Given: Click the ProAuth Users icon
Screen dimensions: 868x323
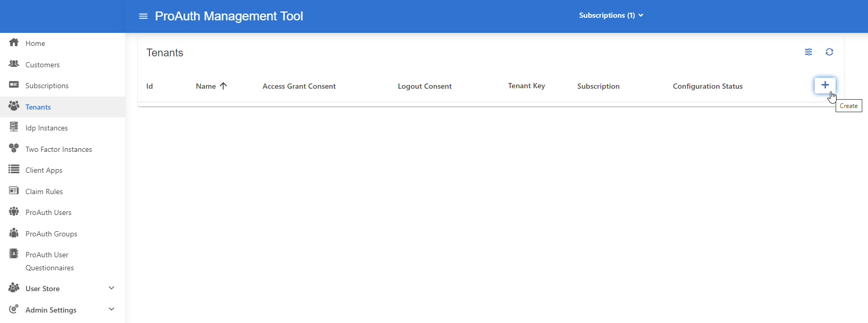Looking at the screenshot, I should (14, 211).
